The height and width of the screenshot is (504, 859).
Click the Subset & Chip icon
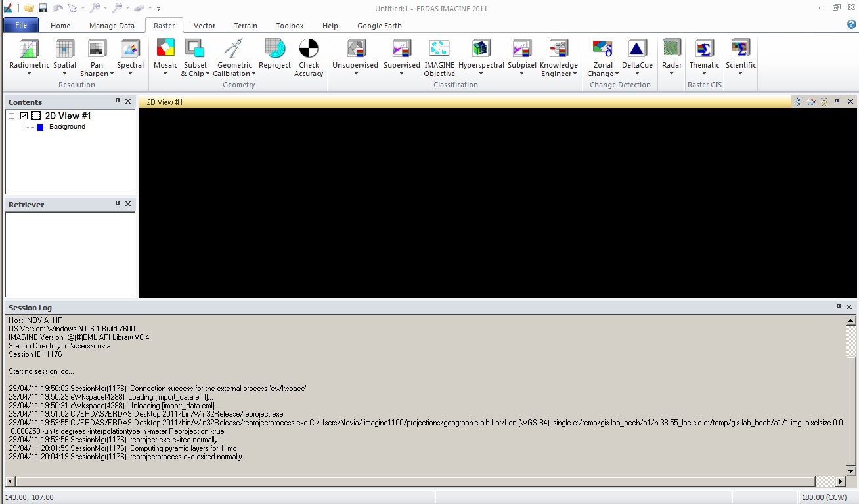coord(195,49)
